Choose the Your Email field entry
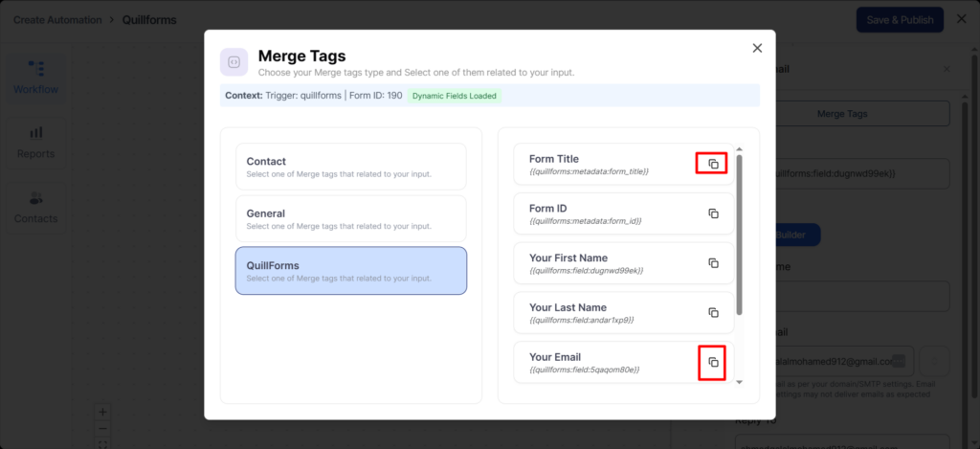This screenshot has width=980, height=449. pos(603,363)
